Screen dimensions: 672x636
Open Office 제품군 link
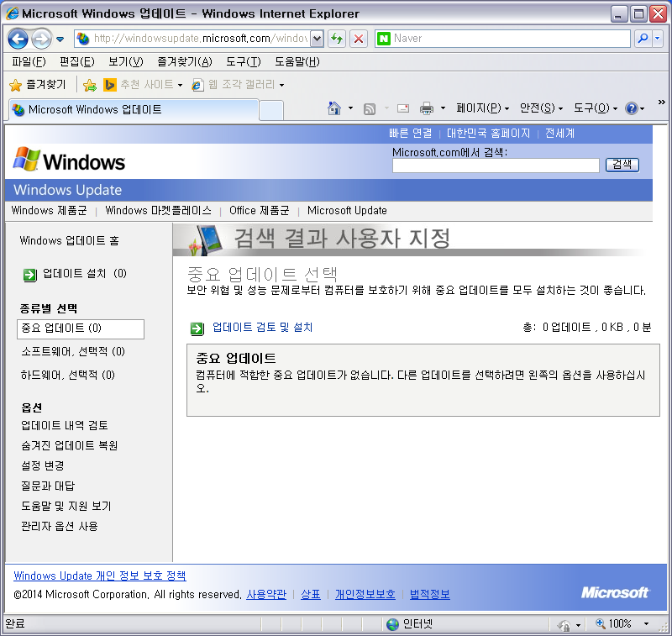click(260, 210)
